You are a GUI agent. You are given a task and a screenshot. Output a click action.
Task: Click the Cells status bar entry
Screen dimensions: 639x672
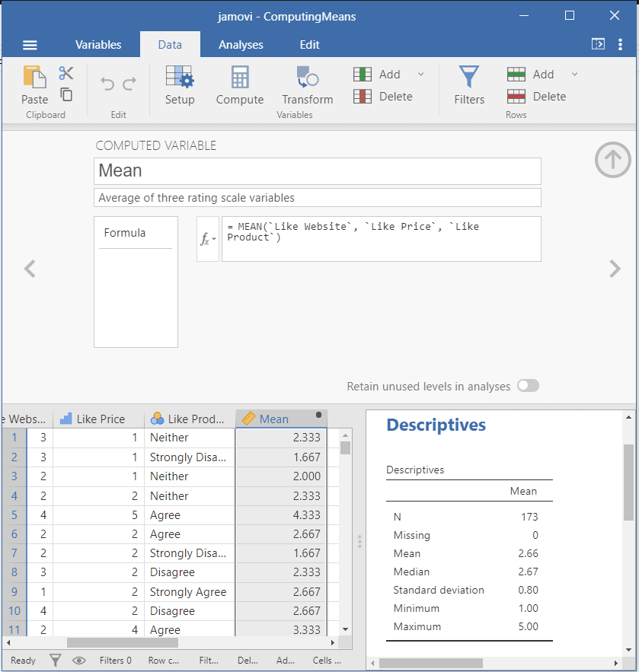[327, 661]
